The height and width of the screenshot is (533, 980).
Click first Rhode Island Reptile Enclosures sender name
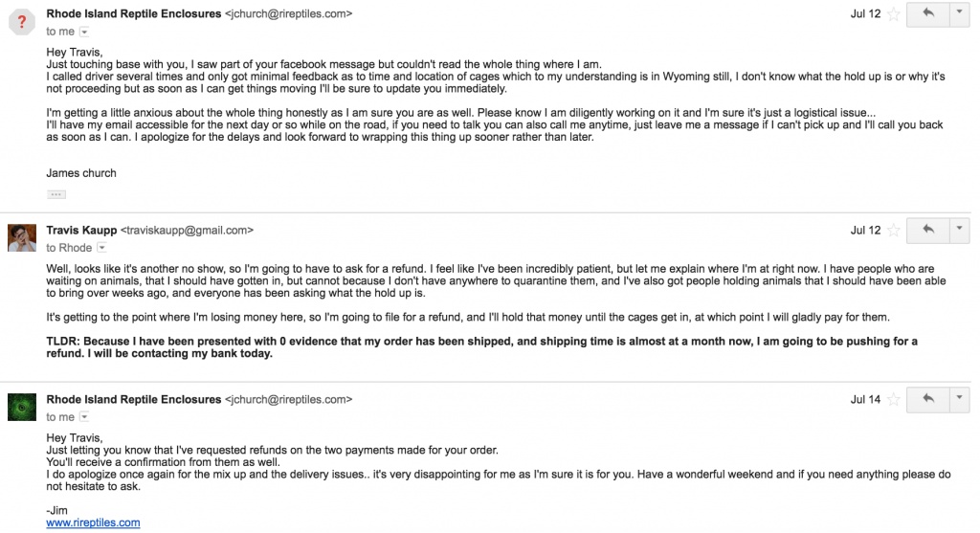(x=134, y=13)
